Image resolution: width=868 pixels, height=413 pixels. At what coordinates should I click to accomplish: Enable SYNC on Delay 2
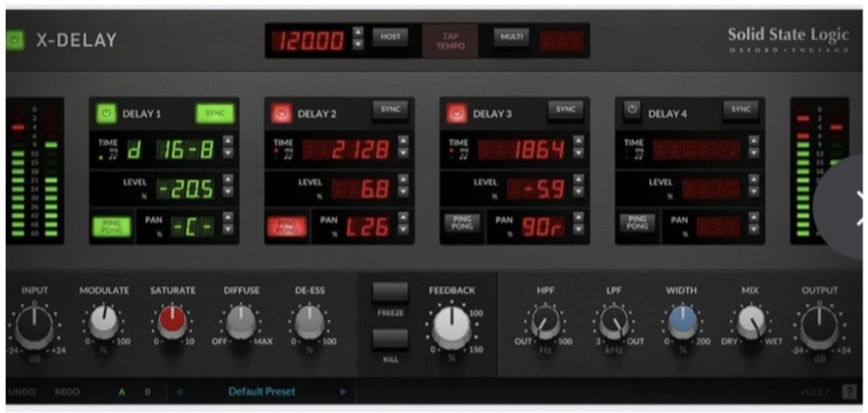click(x=391, y=110)
